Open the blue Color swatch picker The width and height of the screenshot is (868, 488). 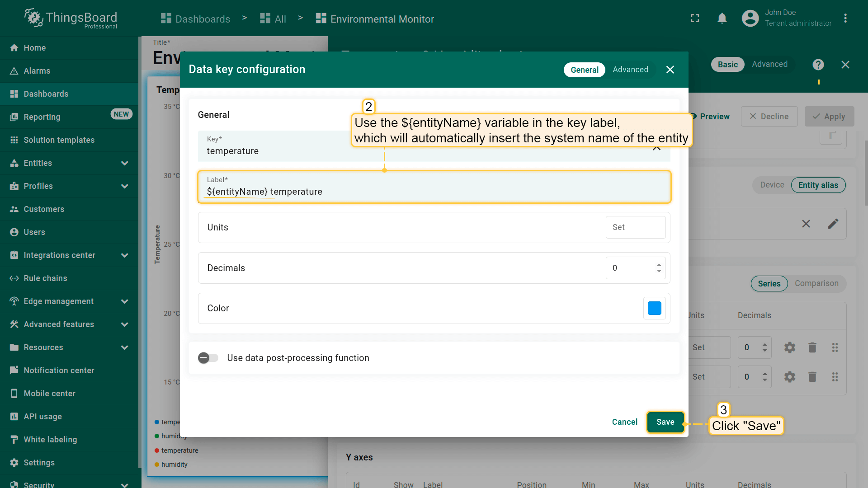(x=654, y=308)
